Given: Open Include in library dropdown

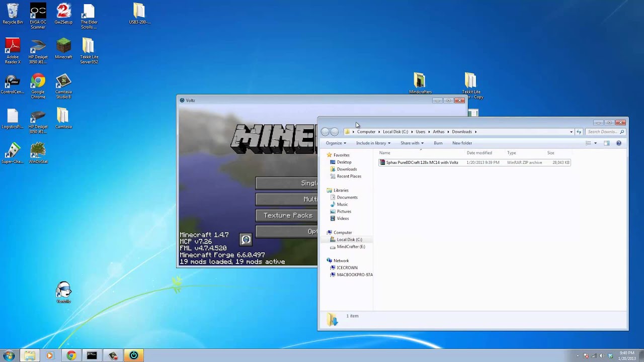Looking at the screenshot, I should tap(373, 143).
